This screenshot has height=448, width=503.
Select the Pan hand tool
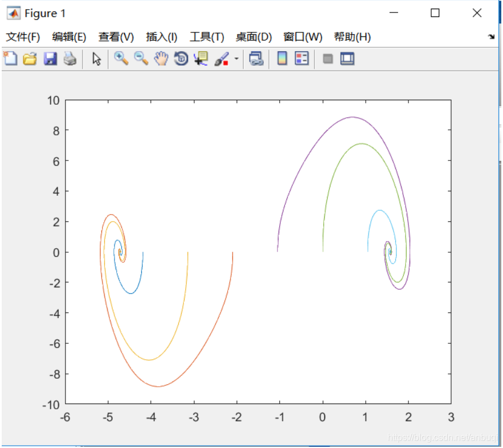coord(161,59)
